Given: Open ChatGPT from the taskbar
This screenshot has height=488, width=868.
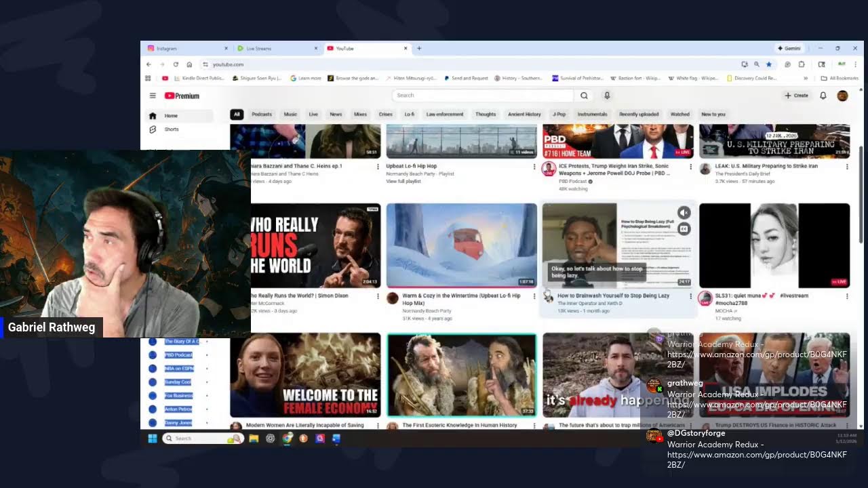Looking at the screenshot, I should coord(271,439).
